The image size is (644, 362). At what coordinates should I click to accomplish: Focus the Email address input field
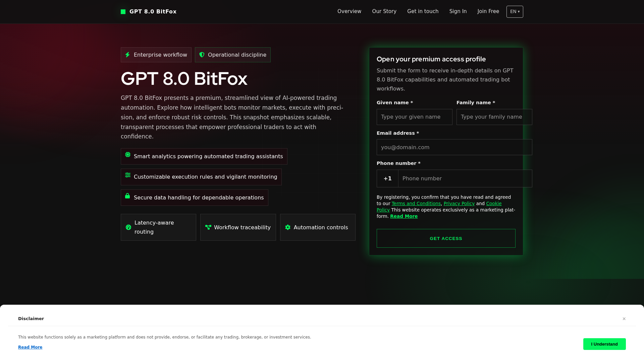tap(454, 147)
